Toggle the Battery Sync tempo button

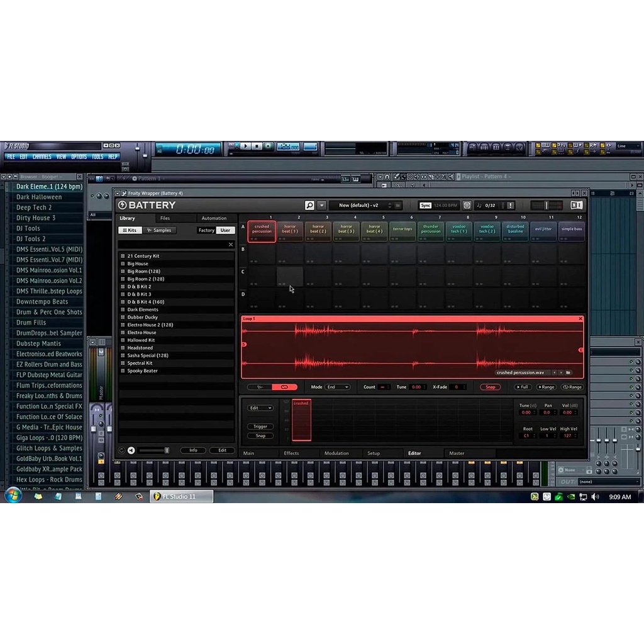[x=426, y=205]
